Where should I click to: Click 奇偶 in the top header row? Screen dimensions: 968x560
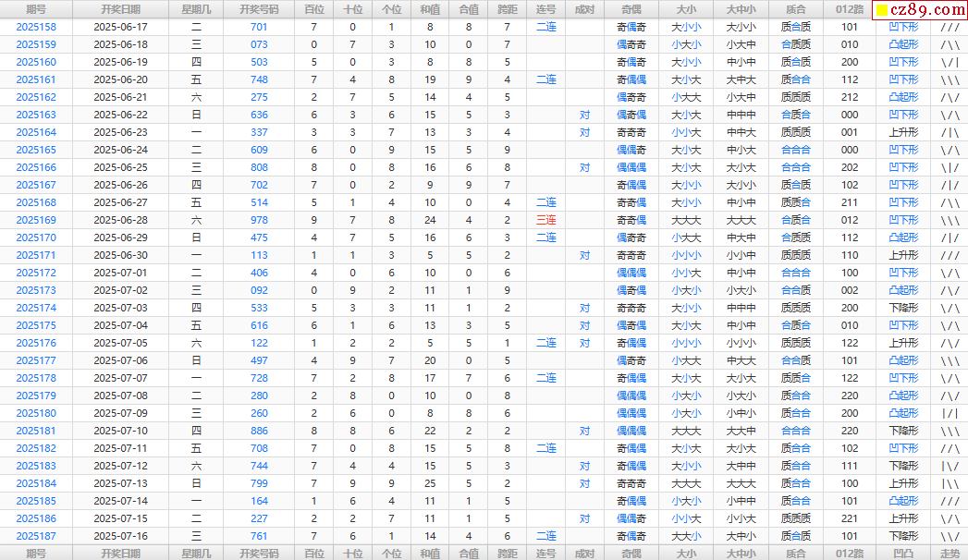pyautogui.click(x=631, y=9)
